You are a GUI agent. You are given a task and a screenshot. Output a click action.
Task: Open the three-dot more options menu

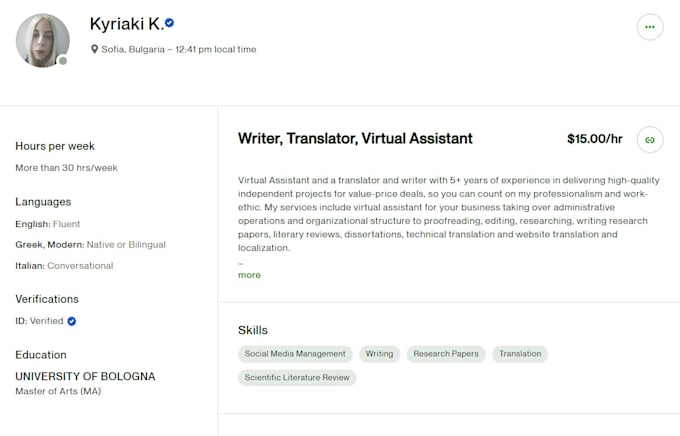(650, 27)
